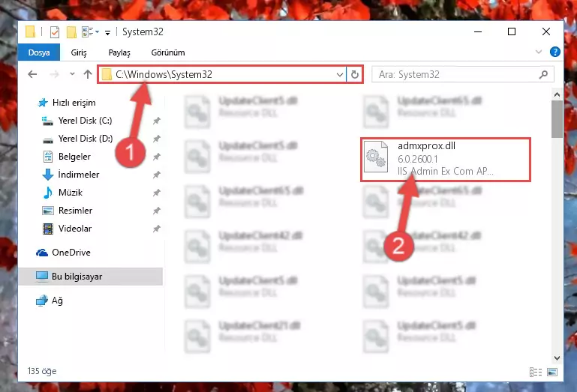The image size is (577, 392).
Task: Switch to the Görünüm tab
Action: [168, 52]
